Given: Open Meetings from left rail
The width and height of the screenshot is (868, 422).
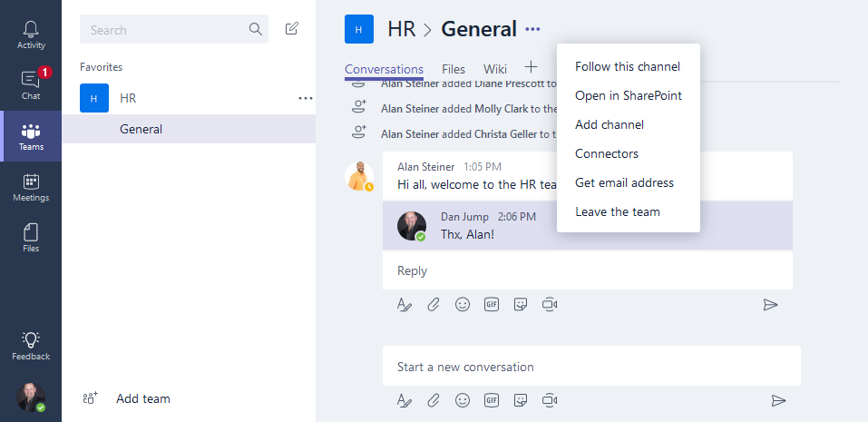Looking at the screenshot, I should (31, 187).
